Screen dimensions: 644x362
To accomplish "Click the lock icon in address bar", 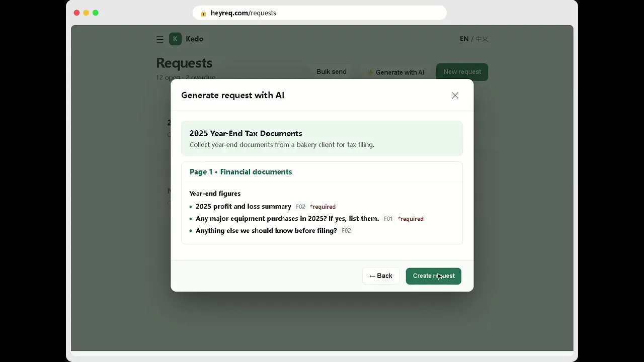I will pyautogui.click(x=203, y=13).
